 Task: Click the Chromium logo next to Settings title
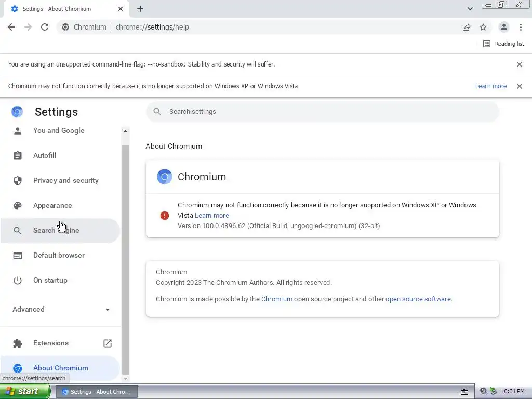17,112
